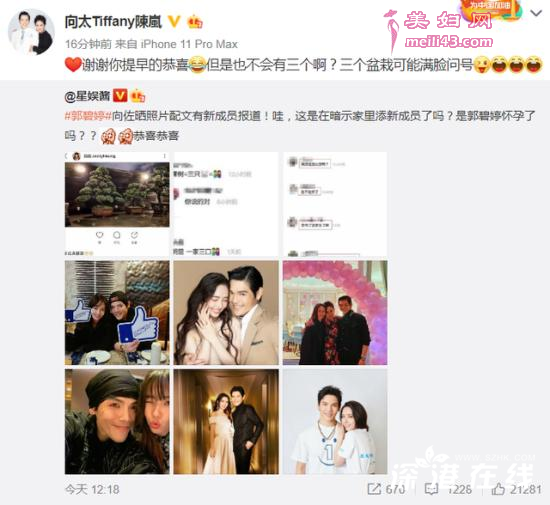This screenshot has height=505, width=550.
Task: Open the beige suit couple portrait thumbnail
Action: click(226, 312)
